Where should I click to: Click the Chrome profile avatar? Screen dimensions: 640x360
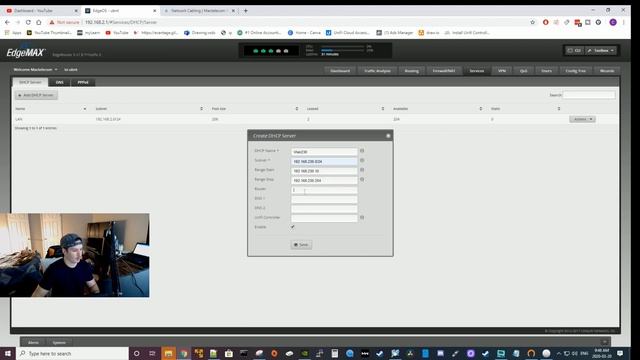click(x=613, y=22)
